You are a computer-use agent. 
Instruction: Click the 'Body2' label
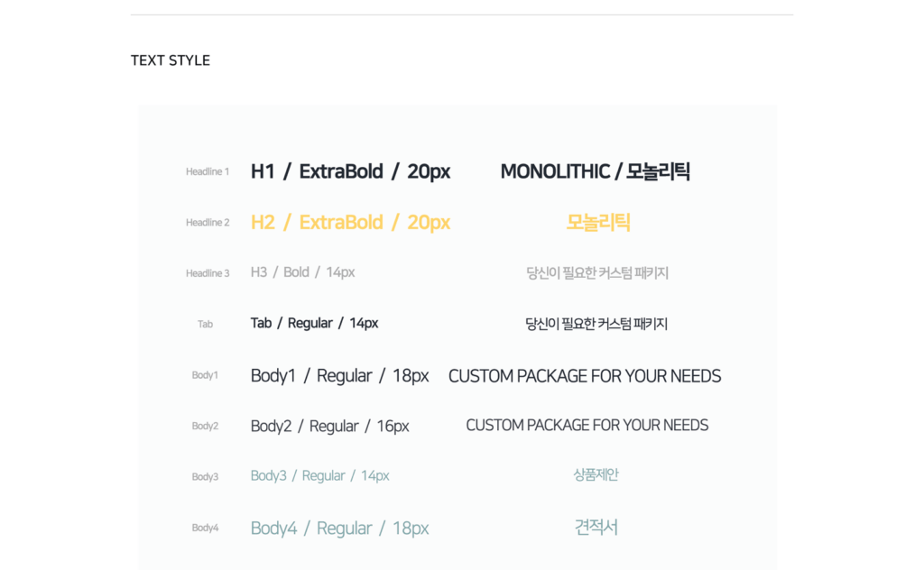(205, 426)
